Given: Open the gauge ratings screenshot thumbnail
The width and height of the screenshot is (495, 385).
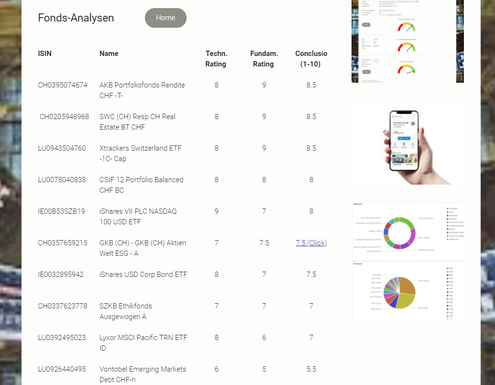Looking at the screenshot, I should pos(407,41).
